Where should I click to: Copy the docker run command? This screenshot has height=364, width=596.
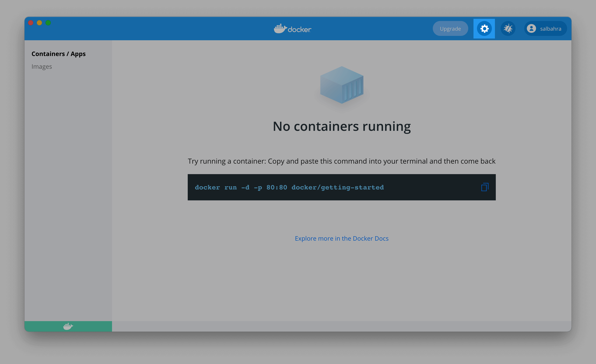pyautogui.click(x=485, y=187)
